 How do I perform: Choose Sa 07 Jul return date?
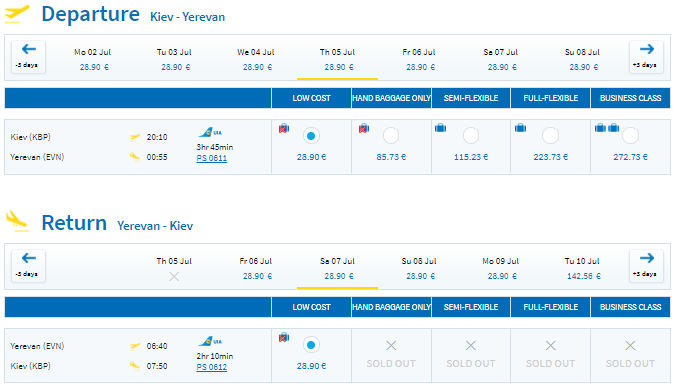point(338,268)
